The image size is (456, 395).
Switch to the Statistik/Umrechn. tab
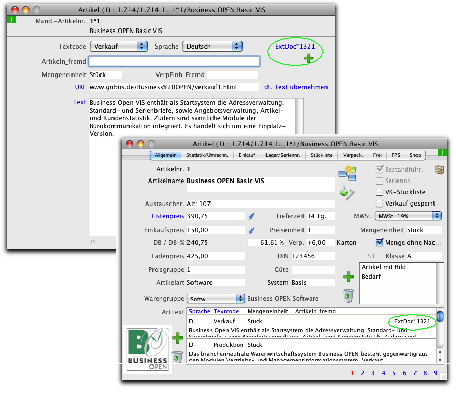(207, 155)
